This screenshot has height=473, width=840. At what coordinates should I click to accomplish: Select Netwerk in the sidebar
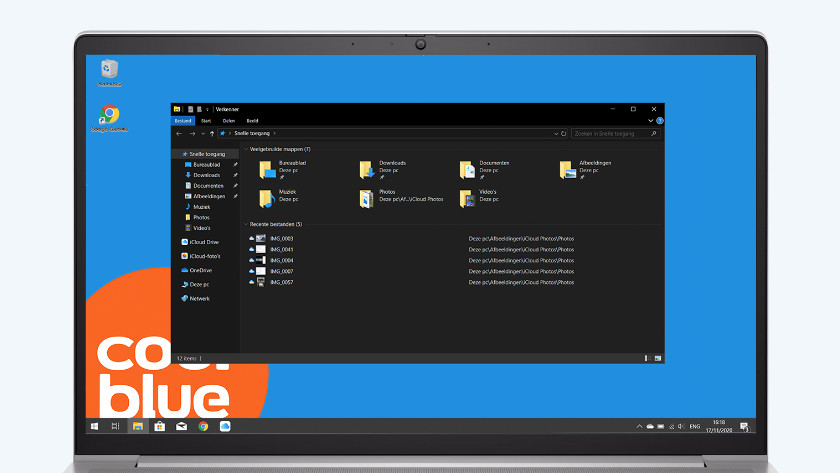pos(199,299)
